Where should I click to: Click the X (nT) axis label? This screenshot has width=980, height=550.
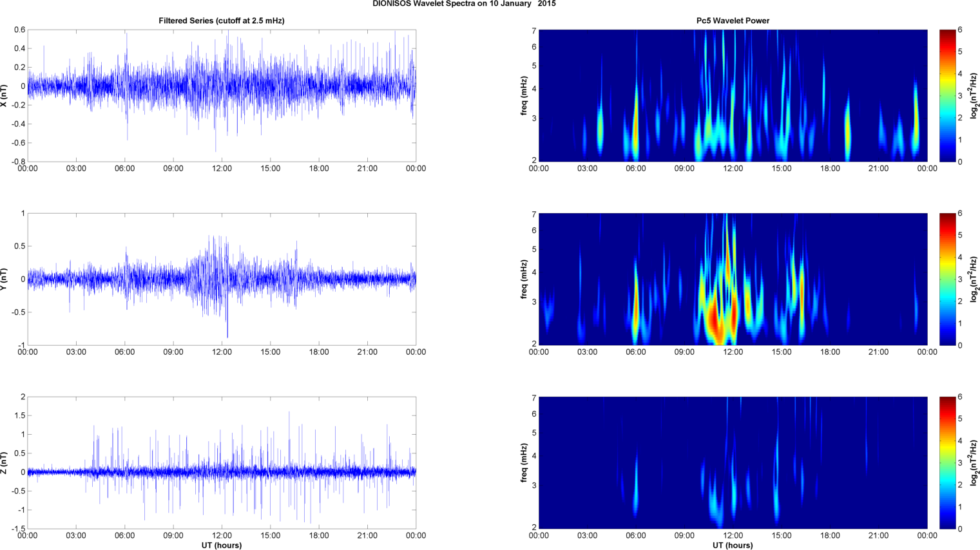pyautogui.click(x=5, y=95)
